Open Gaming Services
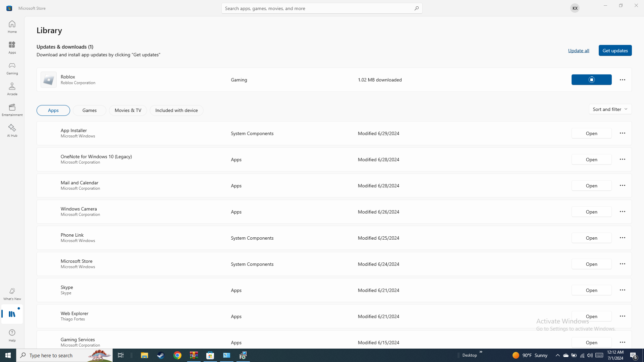This screenshot has height=362, width=644. [x=591, y=342]
